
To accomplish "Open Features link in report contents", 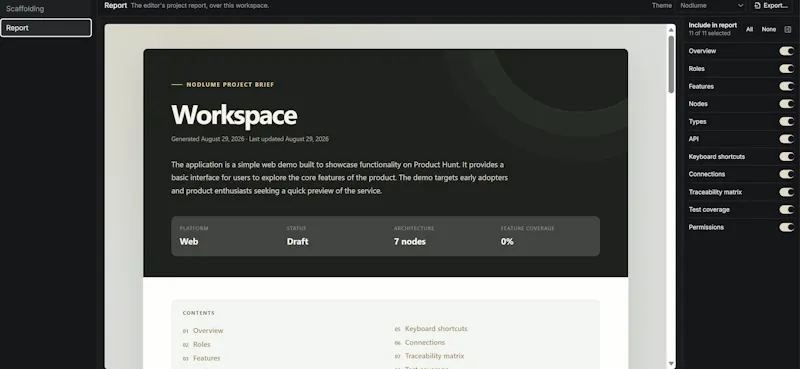I will 207,358.
